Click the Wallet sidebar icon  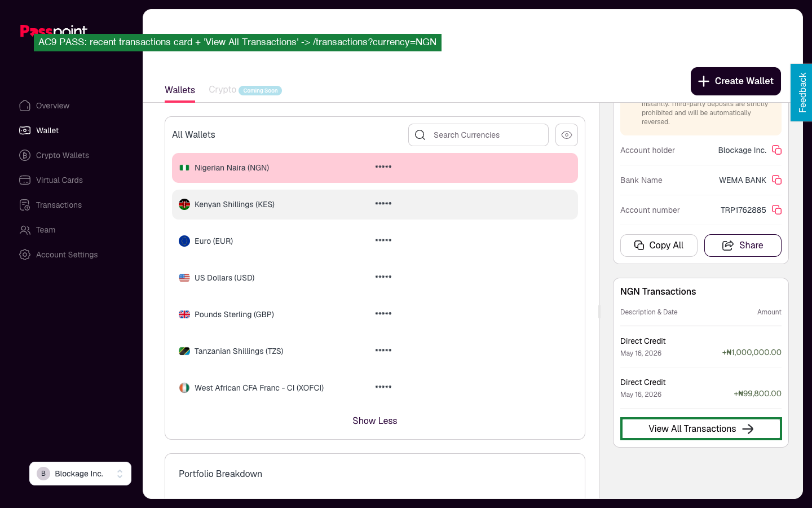click(25, 130)
